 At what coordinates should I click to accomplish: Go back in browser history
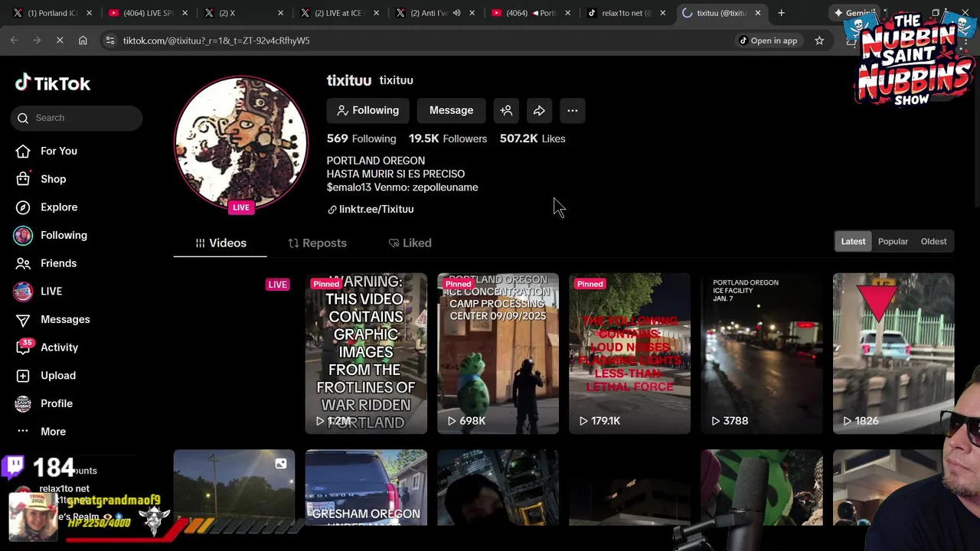14,40
